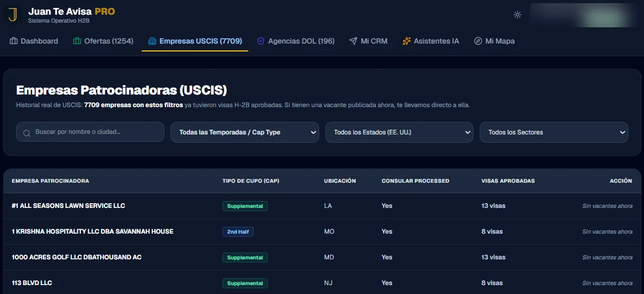
Task: Click 13 visas for All Seasons Lawn
Action: click(x=493, y=206)
